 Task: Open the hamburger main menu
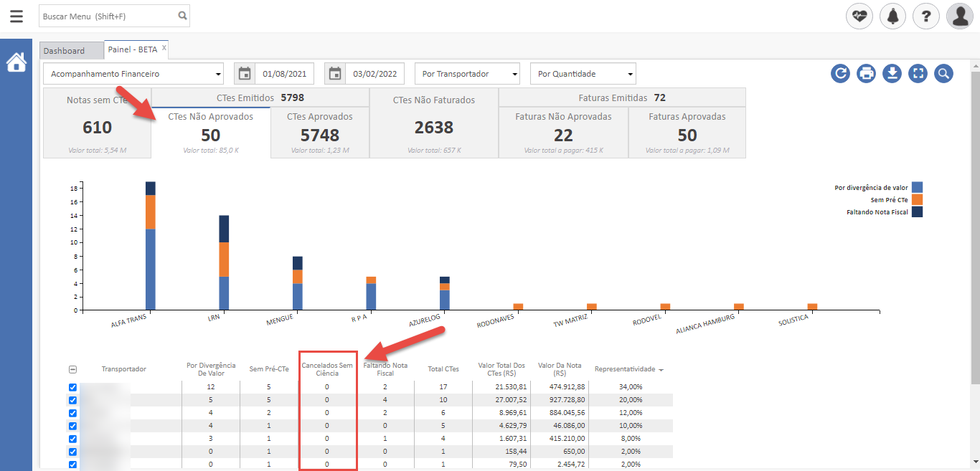pos(16,16)
